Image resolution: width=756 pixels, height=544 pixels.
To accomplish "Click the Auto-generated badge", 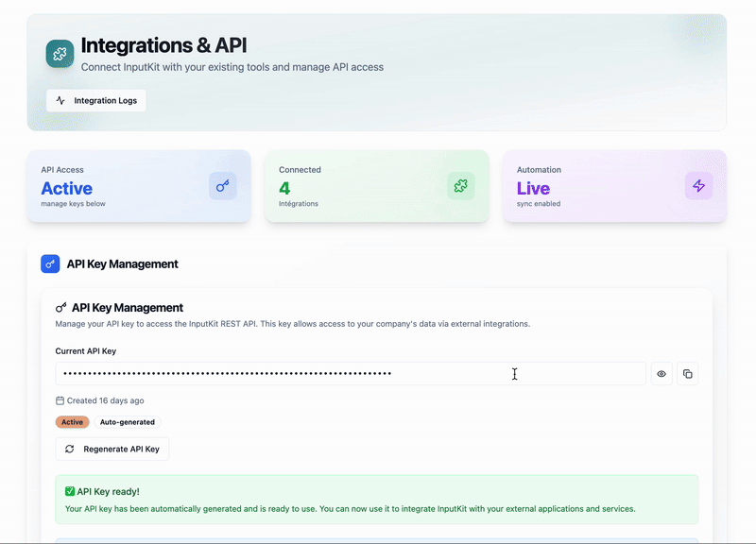I will tap(128, 422).
